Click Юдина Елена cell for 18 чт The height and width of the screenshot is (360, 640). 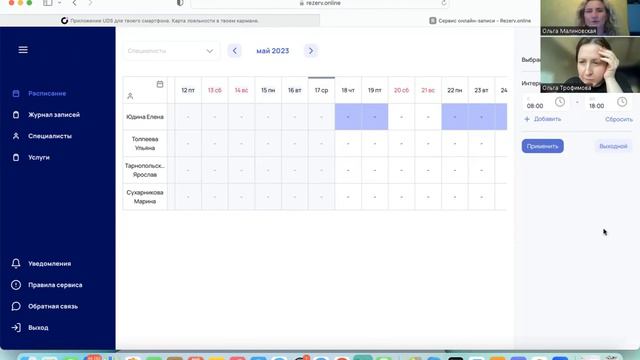point(348,117)
